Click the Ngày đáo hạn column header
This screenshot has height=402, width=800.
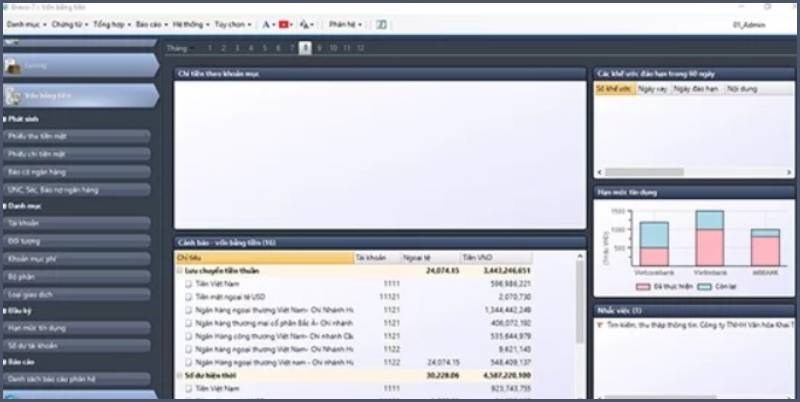point(696,89)
